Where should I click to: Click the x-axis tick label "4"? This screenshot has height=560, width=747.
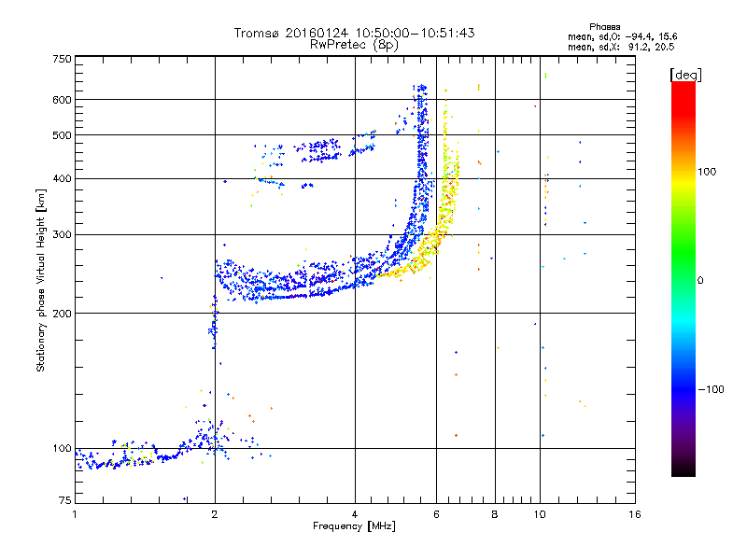355,514
